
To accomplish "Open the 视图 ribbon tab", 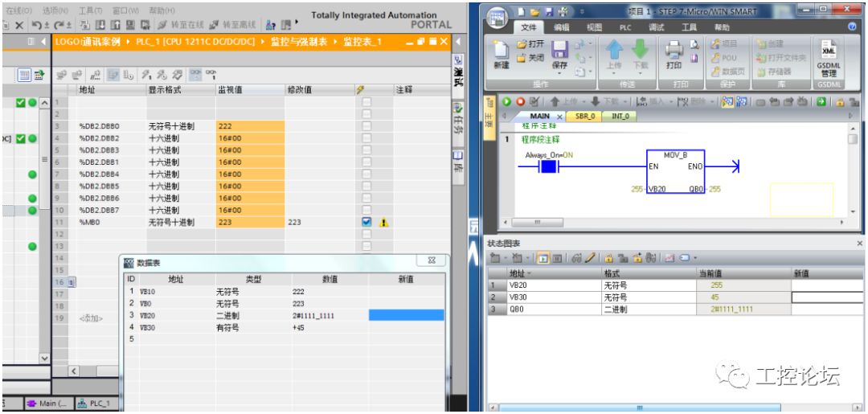I will (x=594, y=27).
